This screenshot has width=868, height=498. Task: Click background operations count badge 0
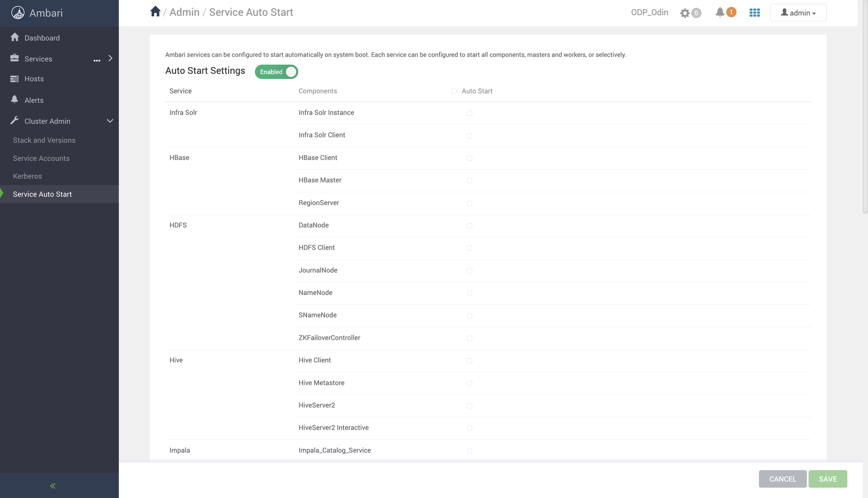[x=696, y=13]
